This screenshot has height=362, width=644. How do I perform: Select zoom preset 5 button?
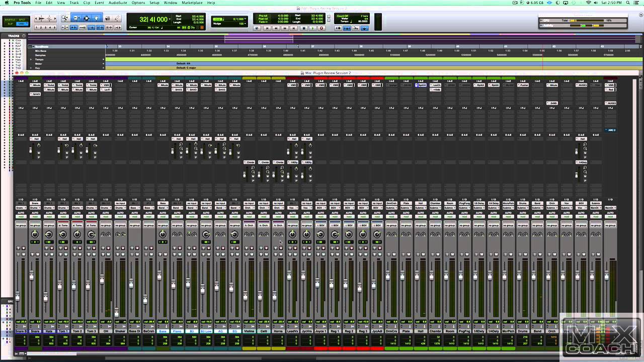coord(55,27)
